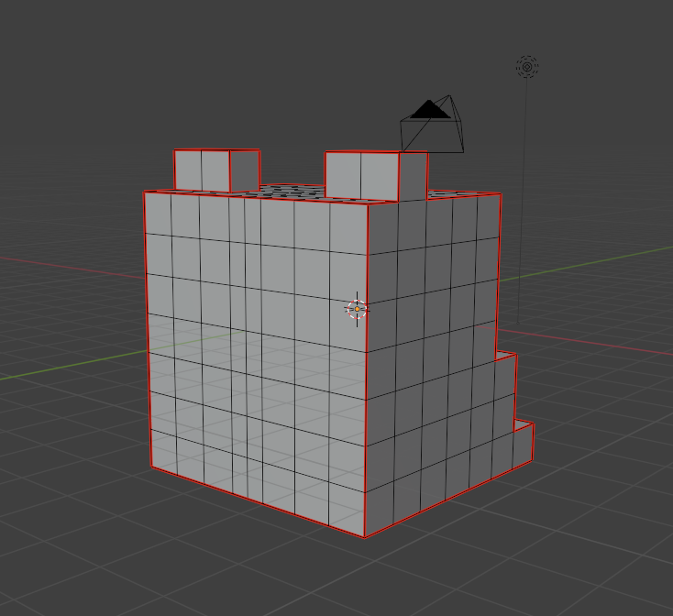Click the center of the tower's right wall
This screenshot has width=673, height=616.
click(431, 348)
